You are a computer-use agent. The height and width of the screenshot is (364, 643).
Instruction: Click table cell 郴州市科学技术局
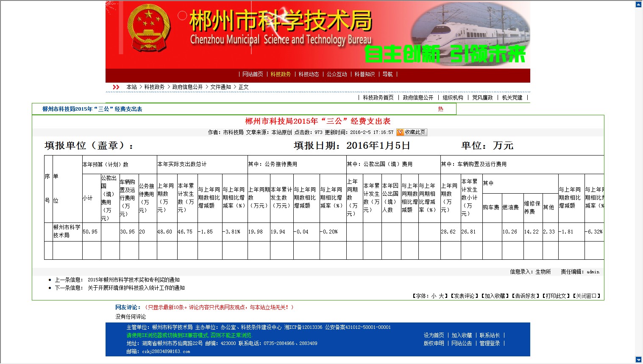pyautogui.click(x=67, y=231)
